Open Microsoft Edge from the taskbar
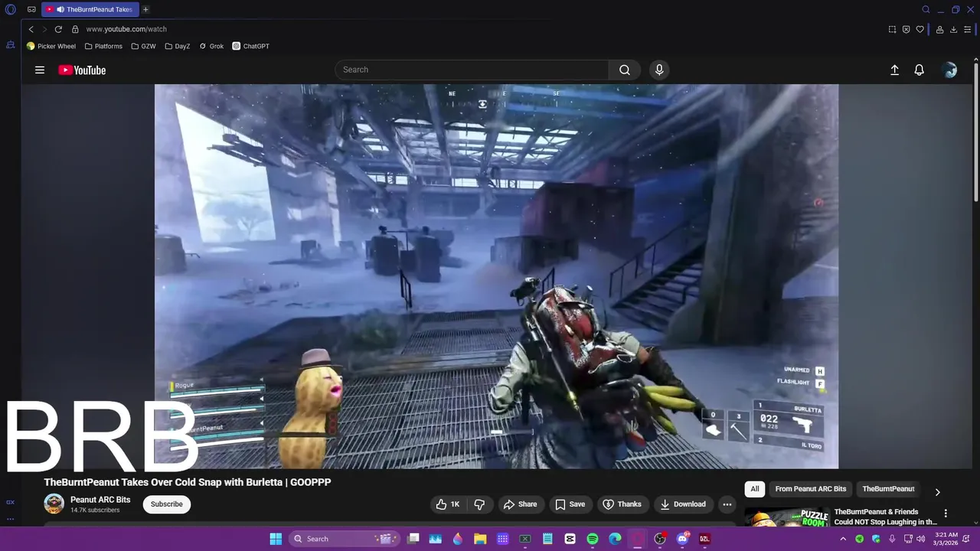980x551 pixels. 615,539
